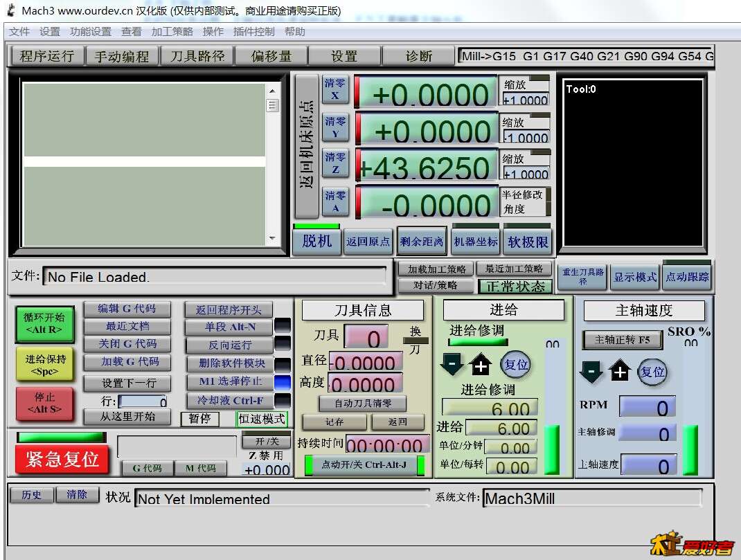Click G-code list scrollbar up arrow

coord(272,90)
